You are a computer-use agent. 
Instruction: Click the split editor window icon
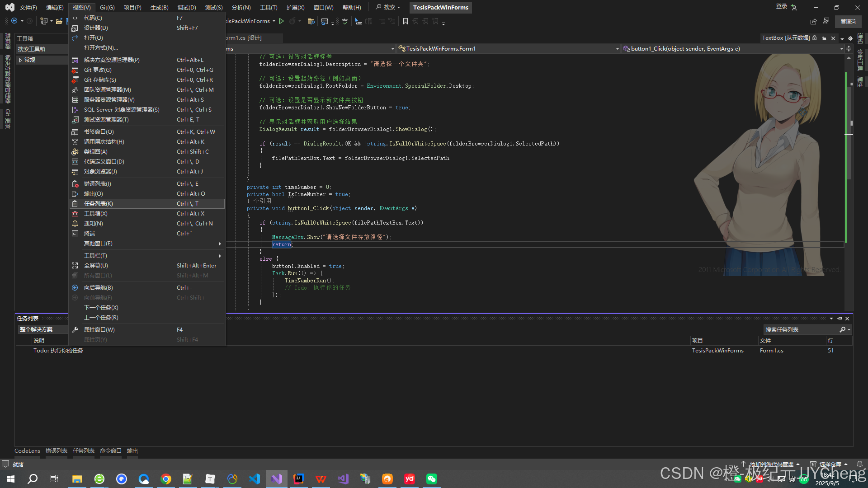click(x=849, y=49)
